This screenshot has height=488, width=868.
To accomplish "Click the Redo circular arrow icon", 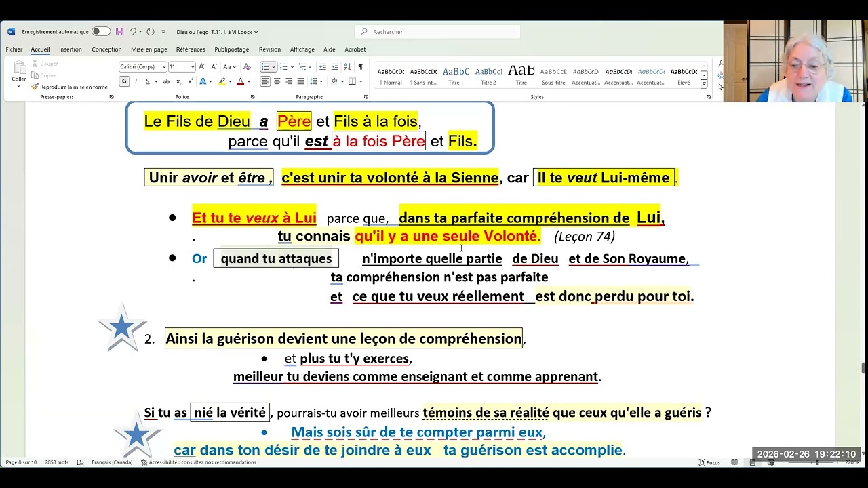I will [x=150, y=31].
